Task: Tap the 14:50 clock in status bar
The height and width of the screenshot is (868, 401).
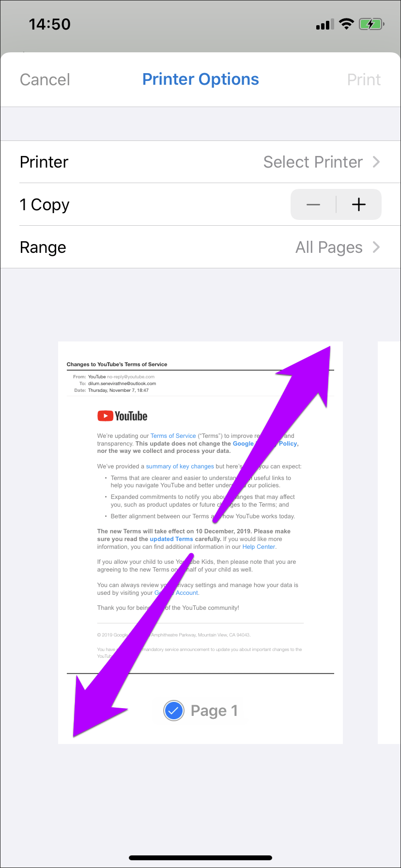Action: tap(50, 24)
